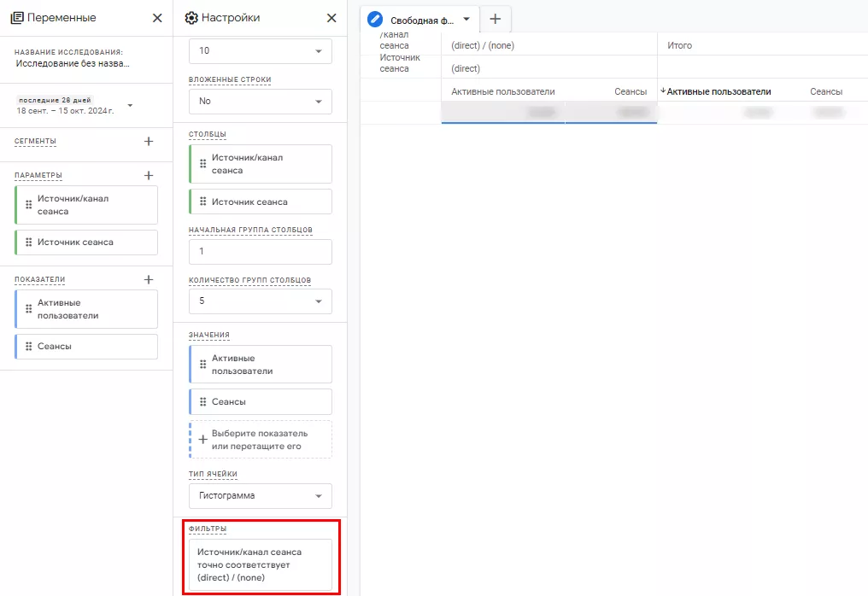Add a new parameter with plus icon
The image size is (868, 596).
[x=149, y=175]
